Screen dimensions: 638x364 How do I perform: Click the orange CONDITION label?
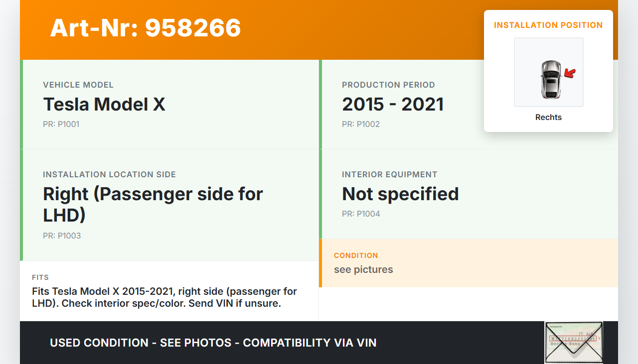(356, 255)
